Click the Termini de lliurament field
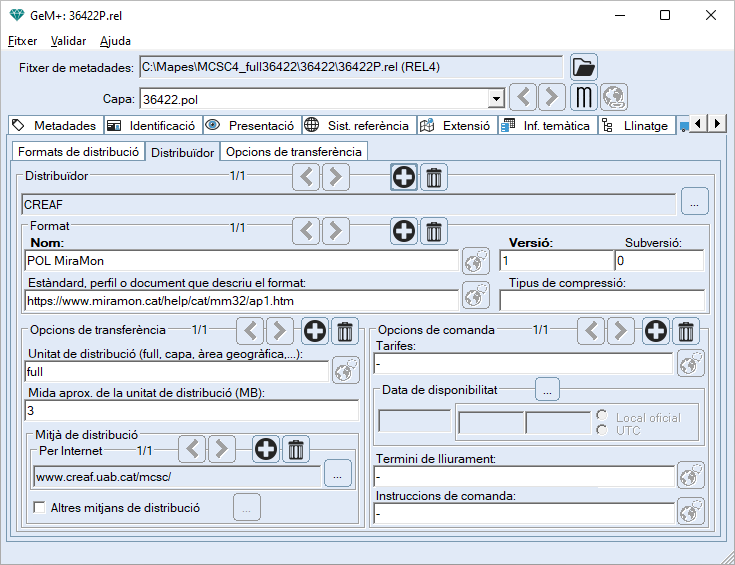The image size is (735, 565). click(x=524, y=477)
